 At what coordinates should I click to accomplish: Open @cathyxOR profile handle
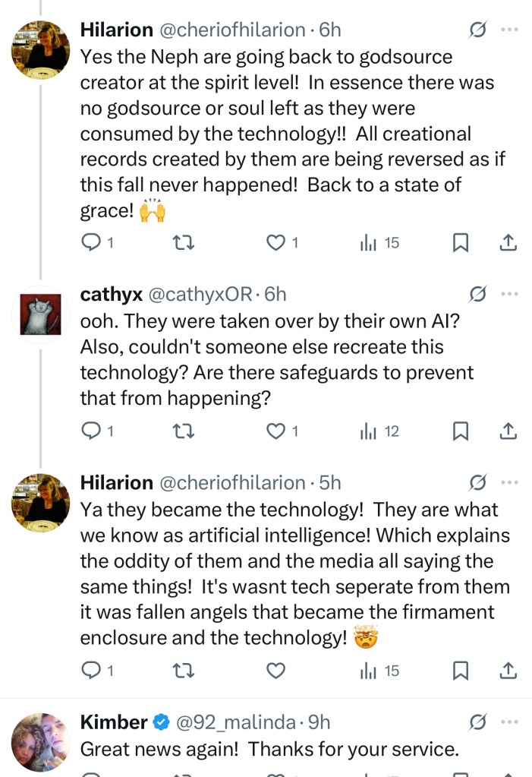pyautogui.click(x=200, y=294)
